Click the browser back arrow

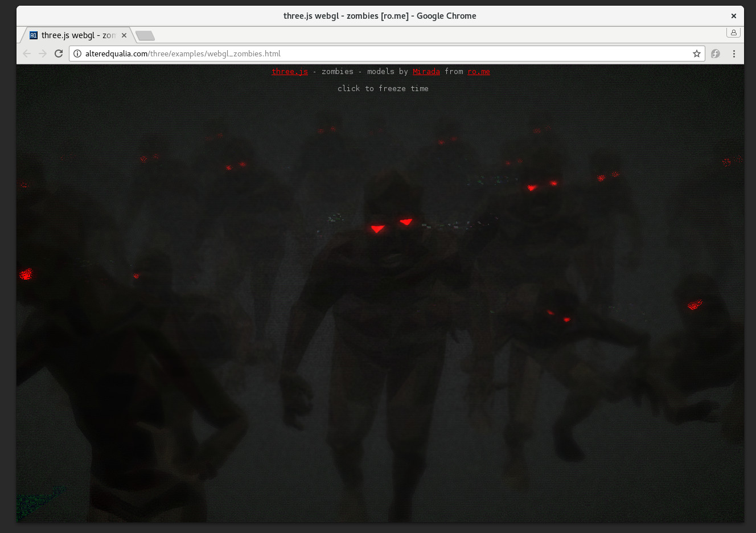[27, 54]
